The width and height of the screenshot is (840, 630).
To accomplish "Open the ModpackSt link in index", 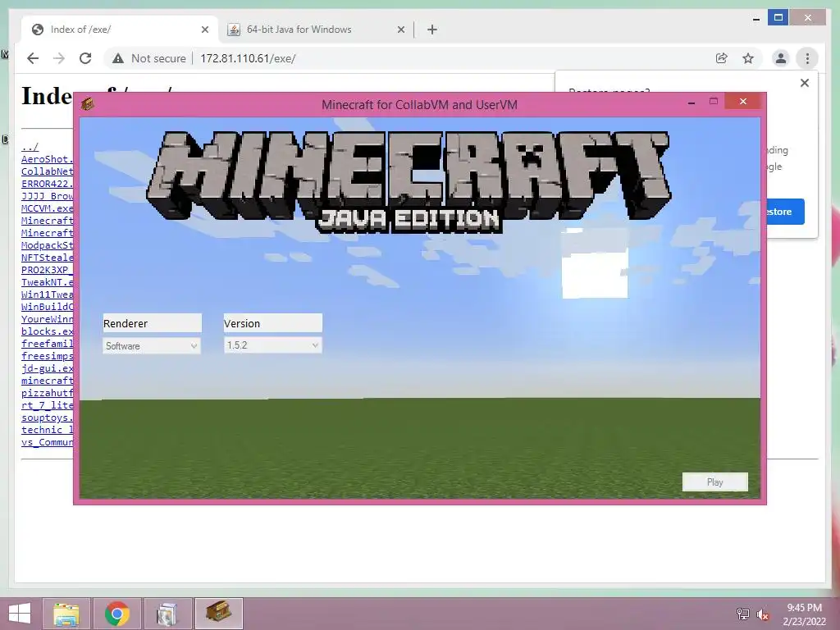I will coord(47,245).
